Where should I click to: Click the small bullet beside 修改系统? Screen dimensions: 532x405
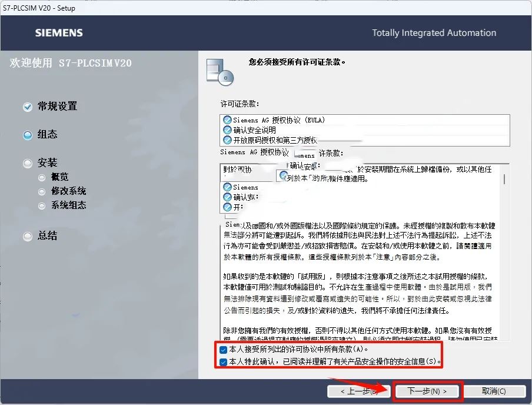tap(42, 192)
